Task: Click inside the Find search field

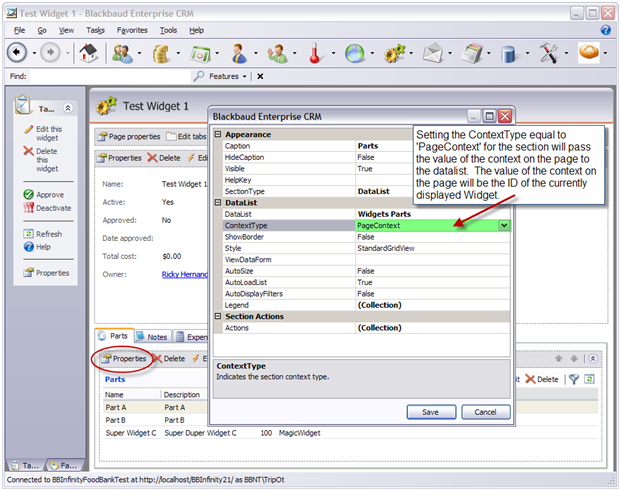Action: (110, 76)
